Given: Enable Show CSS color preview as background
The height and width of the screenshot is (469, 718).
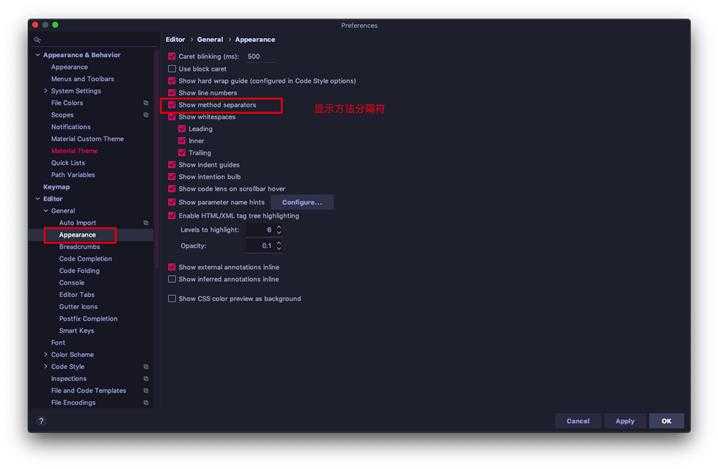Looking at the screenshot, I should click(x=172, y=299).
